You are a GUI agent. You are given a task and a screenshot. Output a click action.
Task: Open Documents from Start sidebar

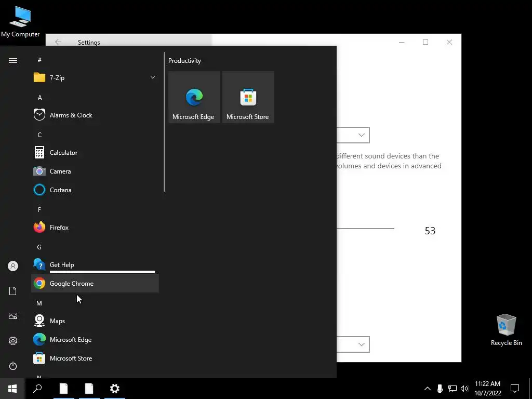click(x=13, y=291)
